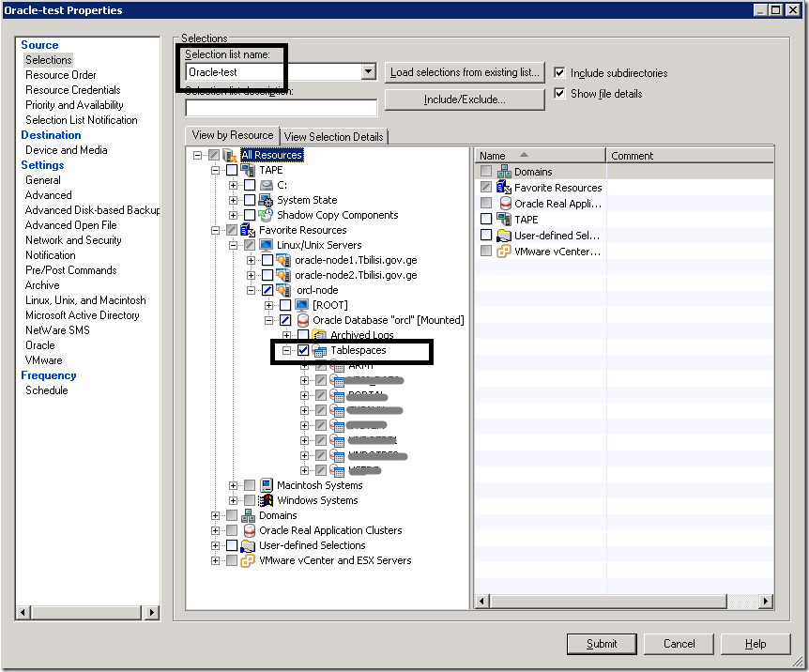Click the Macintosh Systems icon
The height and width of the screenshot is (672, 809).
click(x=267, y=485)
